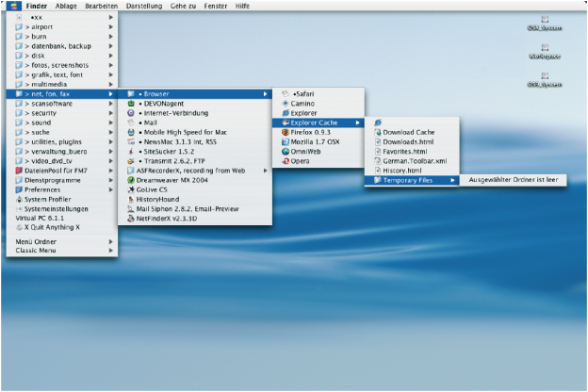588x392 pixels.
Task: Expand the Preferences submenu arrow
Action: pos(110,189)
